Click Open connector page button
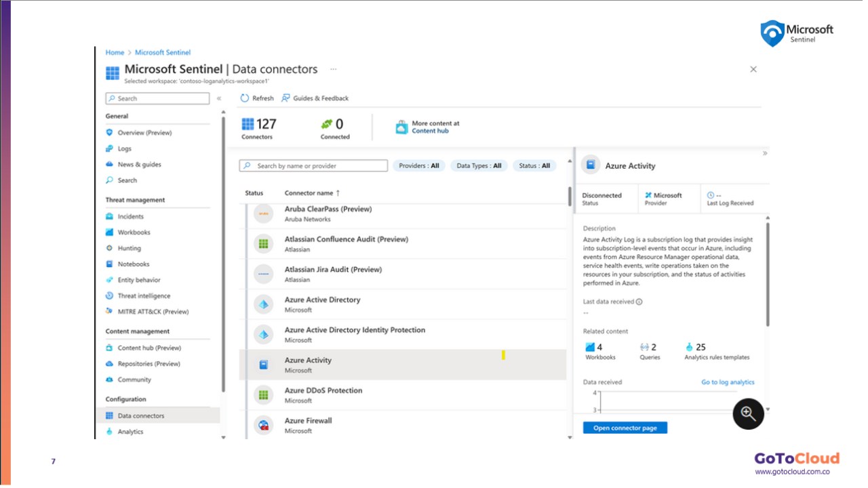 [625, 428]
